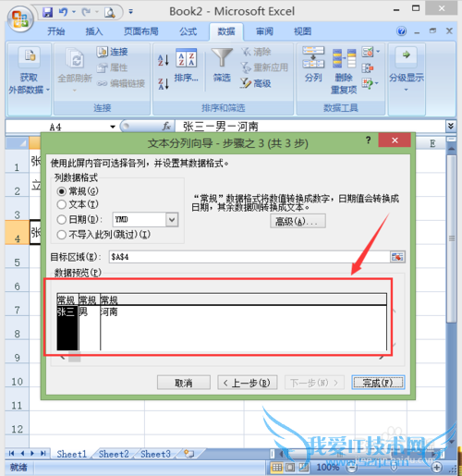Screen dimensions: 462x476
Task: Sort ascending A to Z
Action: coord(164,60)
